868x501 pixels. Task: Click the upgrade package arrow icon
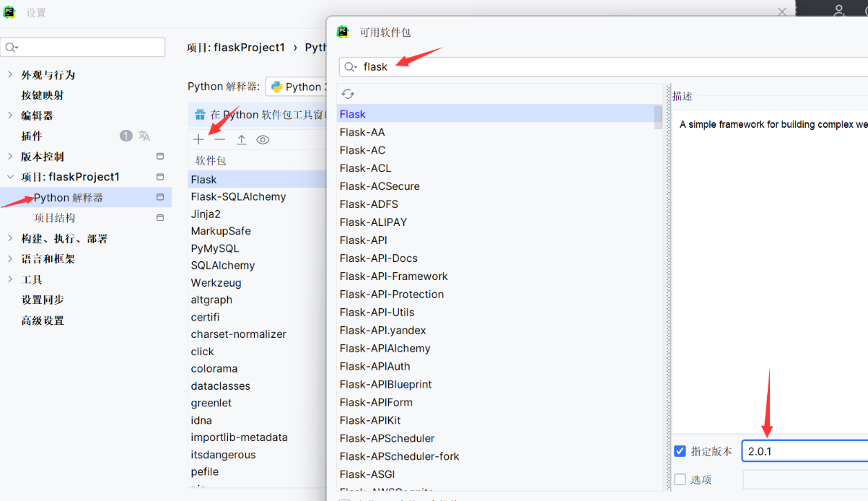[x=242, y=140]
